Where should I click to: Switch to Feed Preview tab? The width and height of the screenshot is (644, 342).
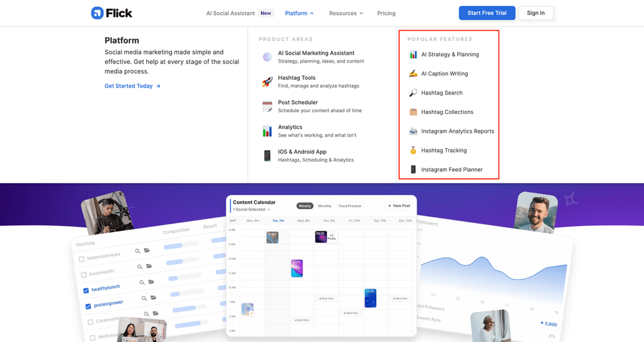click(350, 205)
